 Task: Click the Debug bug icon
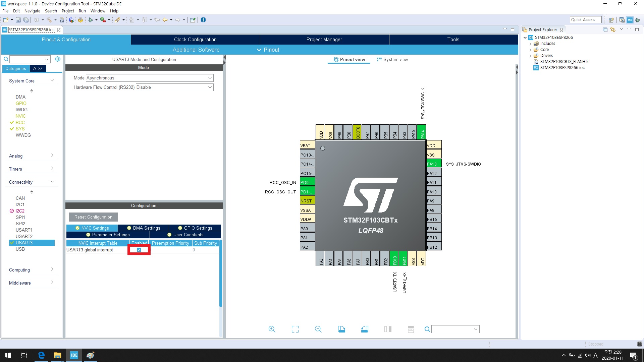(90, 20)
